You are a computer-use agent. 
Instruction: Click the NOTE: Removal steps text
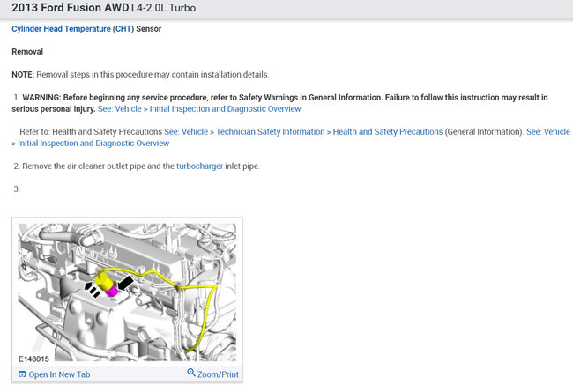(140, 75)
